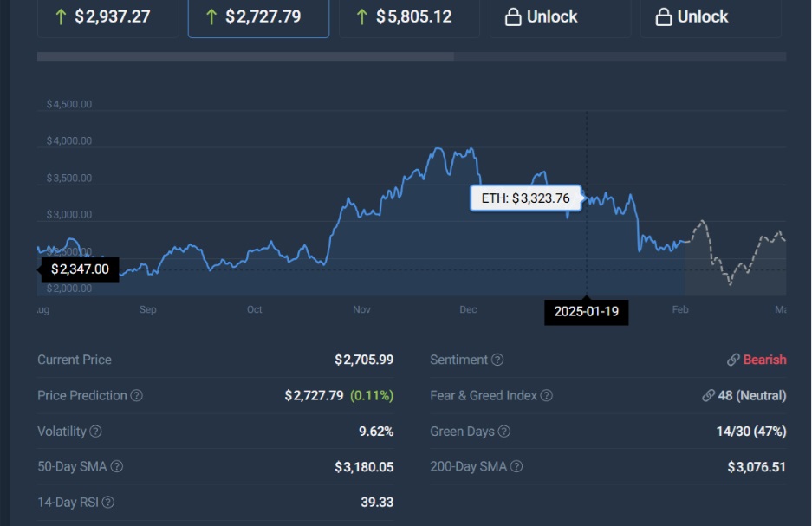Select the $5,805.12 prediction card

pyautogui.click(x=409, y=16)
